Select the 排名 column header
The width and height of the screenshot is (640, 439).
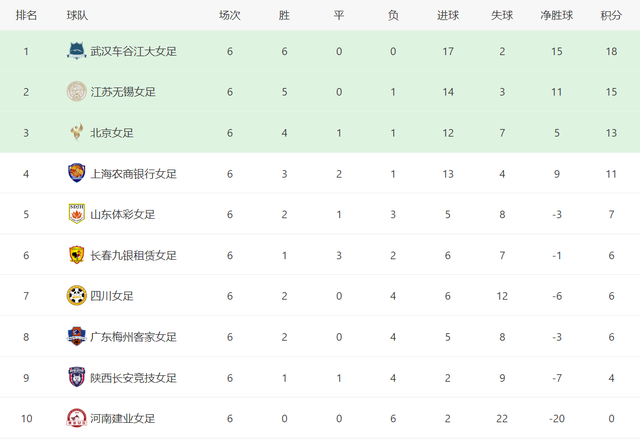tap(26, 16)
